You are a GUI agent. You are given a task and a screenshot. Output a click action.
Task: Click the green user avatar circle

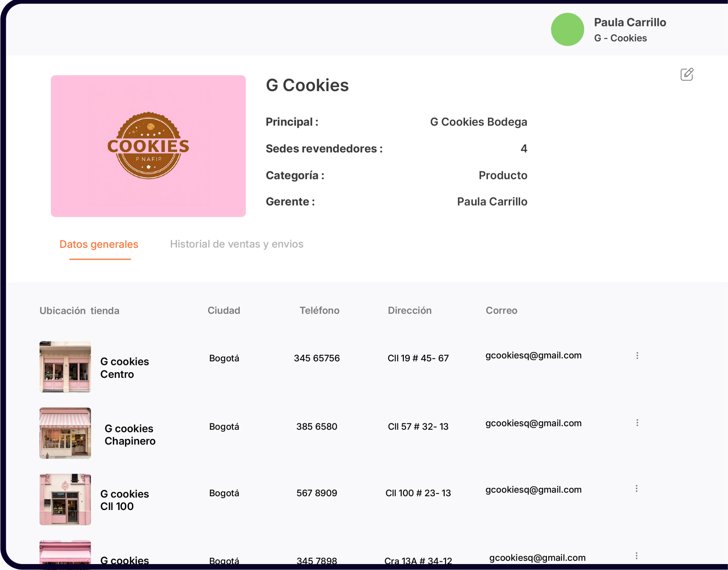tap(567, 29)
